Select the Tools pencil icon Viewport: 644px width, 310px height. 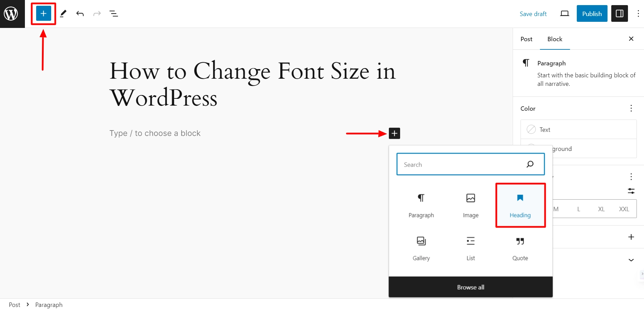pyautogui.click(x=63, y=14)
